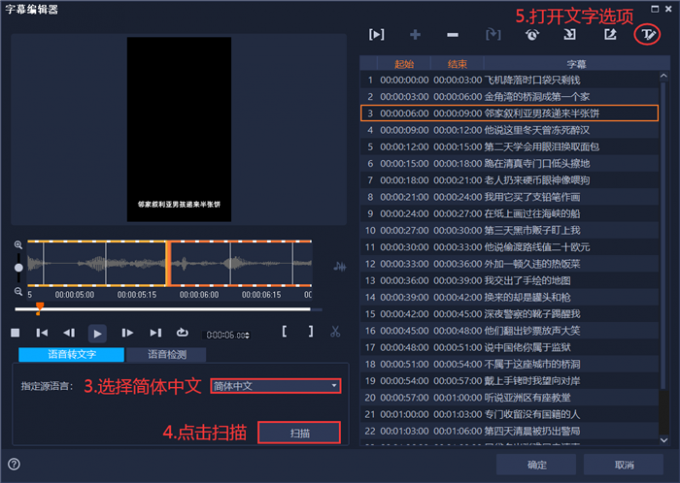Select highlighted subtitle row 3
This screenshot has width=680, height=483.
509,114
